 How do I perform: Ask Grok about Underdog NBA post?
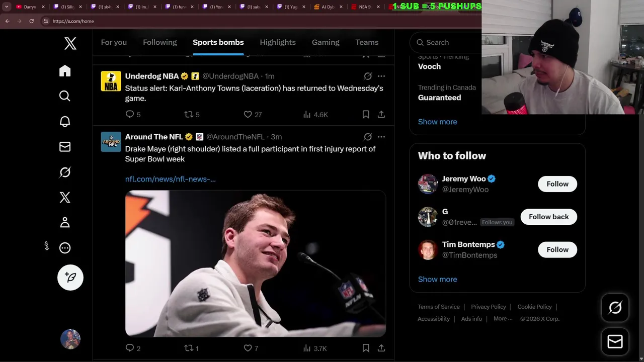point(368,76)
